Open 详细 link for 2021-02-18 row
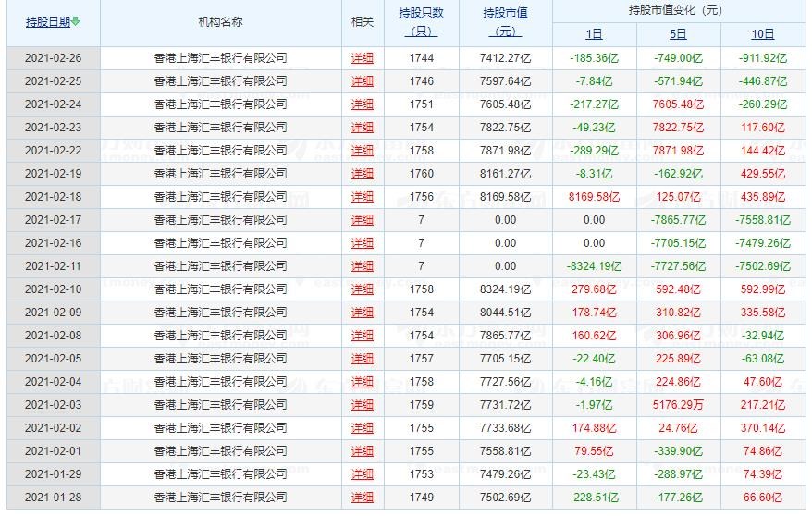This screenshot has width=812, height=516. coord(362,197)
